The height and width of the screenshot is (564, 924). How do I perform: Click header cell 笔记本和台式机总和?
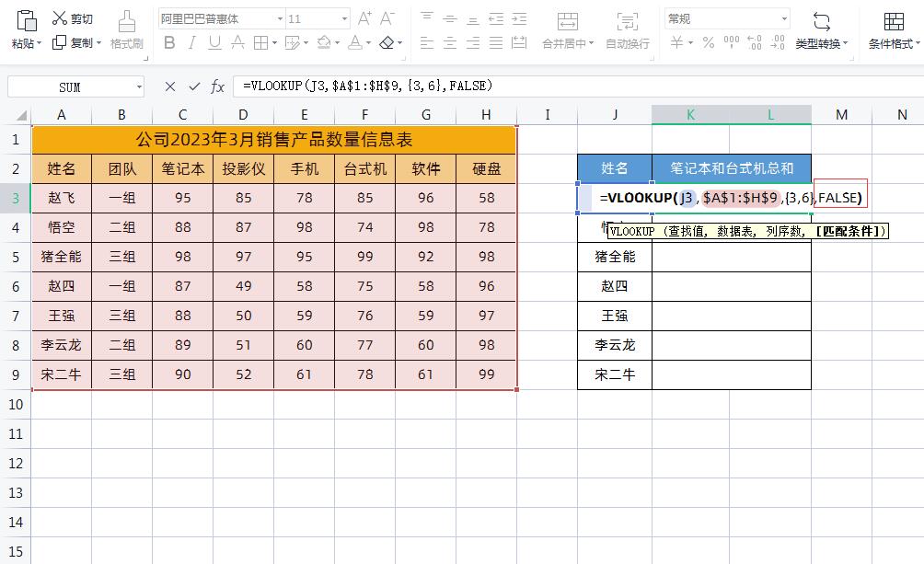click(x=732, y=168)
